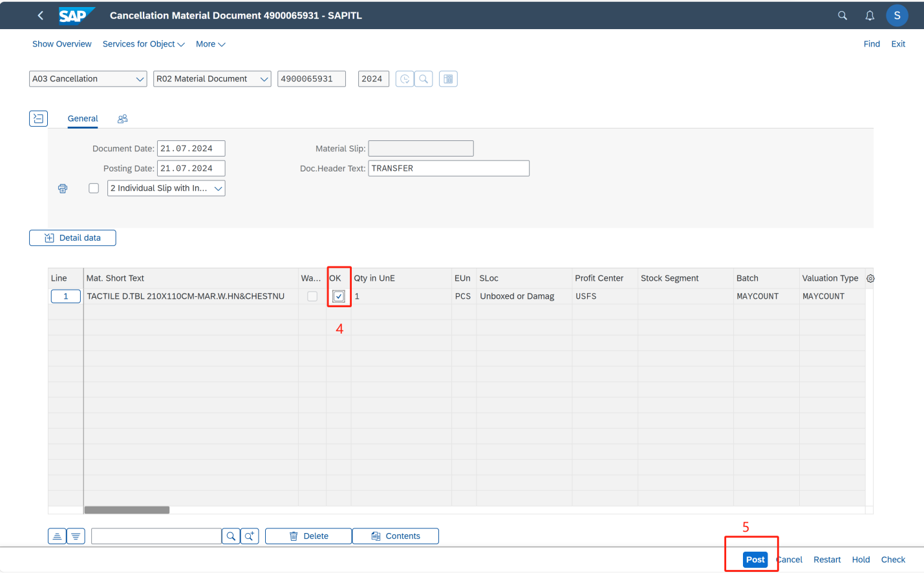Open the user profile avatar S
Screen dimensions: 924x577
tap(897, 16)
